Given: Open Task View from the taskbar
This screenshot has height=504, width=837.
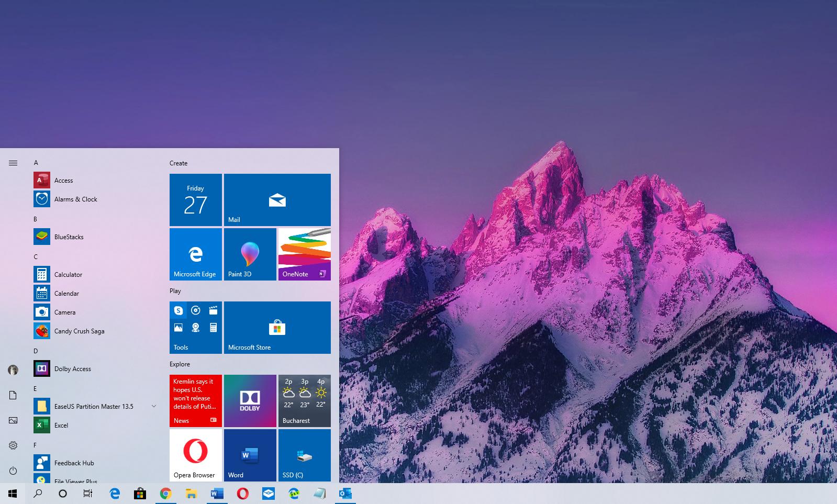Looking at the screenshot, I should (x=88, y=494).
